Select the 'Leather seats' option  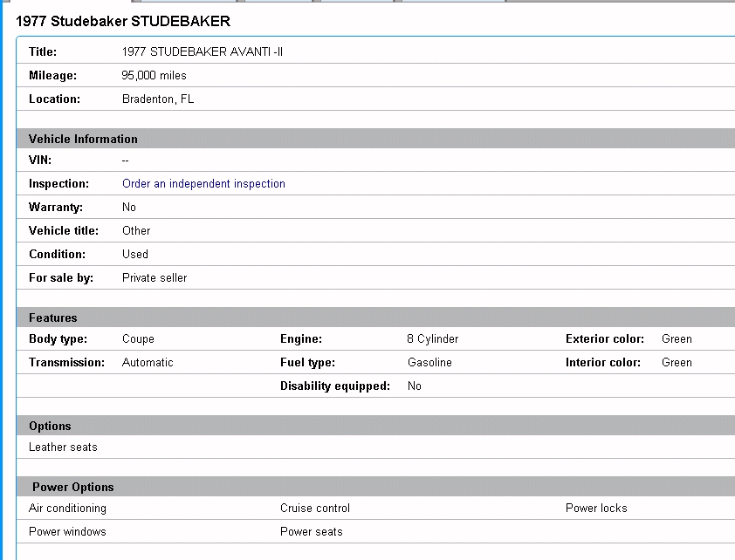click(x=63, y=447)
